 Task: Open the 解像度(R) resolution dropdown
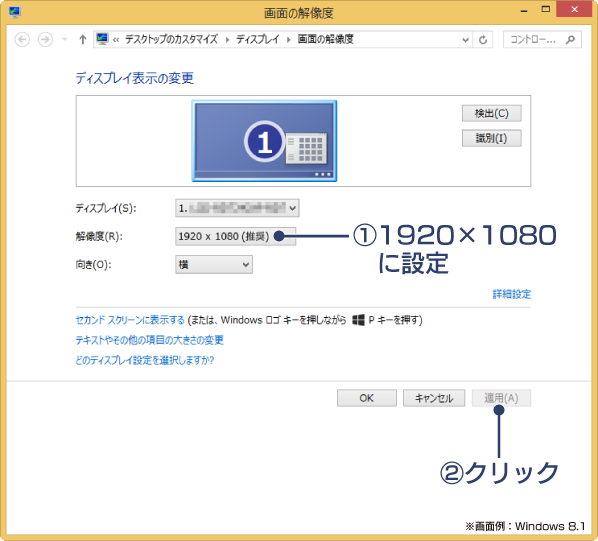(x=235, y=236)
